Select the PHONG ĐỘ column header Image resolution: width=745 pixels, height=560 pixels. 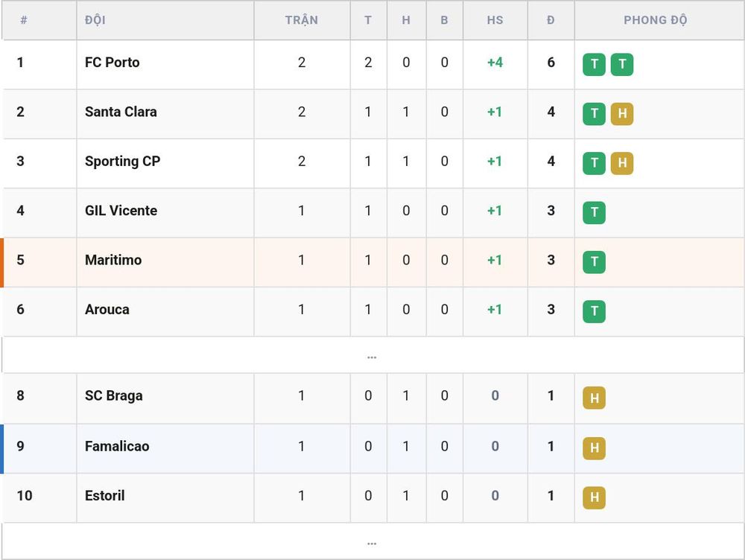tap(655, 20)
